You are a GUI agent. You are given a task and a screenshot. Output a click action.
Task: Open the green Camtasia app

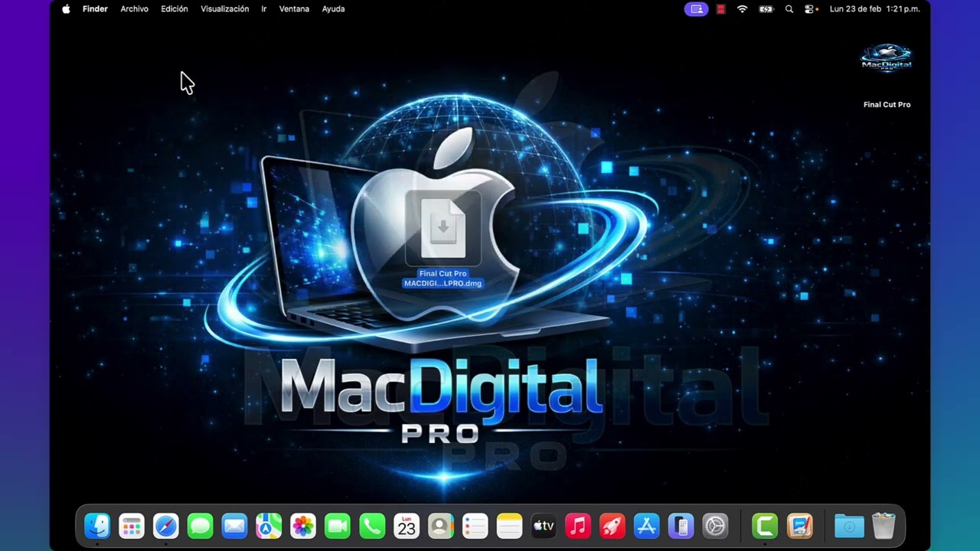pos(765,526)
